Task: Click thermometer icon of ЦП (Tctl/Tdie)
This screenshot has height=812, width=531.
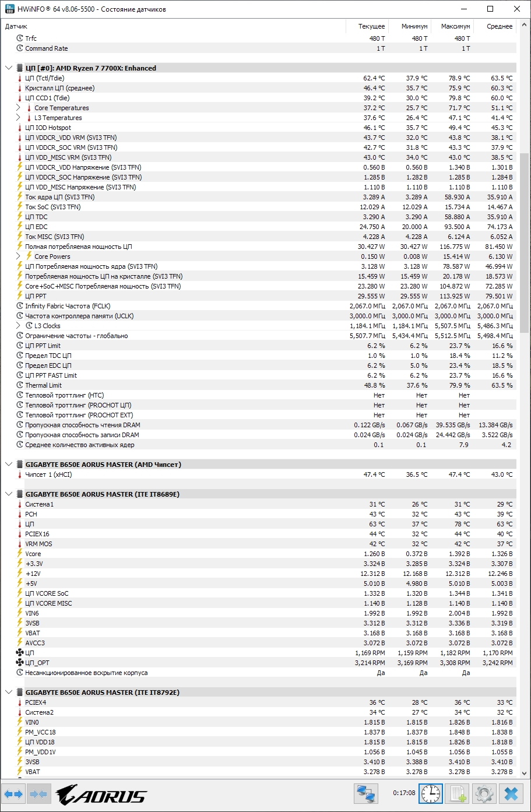Action: point(20,78)
